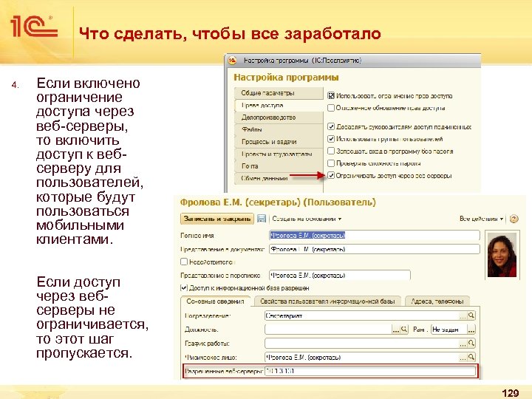Click the ellipsis select button in the Подразделение field
The image size is (532, 399).
[463, 316]
